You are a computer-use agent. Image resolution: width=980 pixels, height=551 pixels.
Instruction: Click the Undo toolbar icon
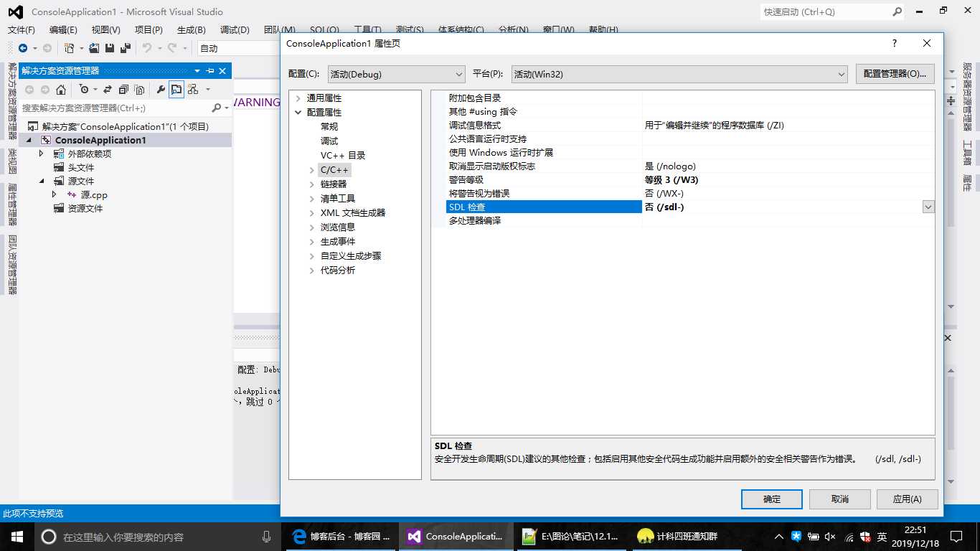[147, 48]
